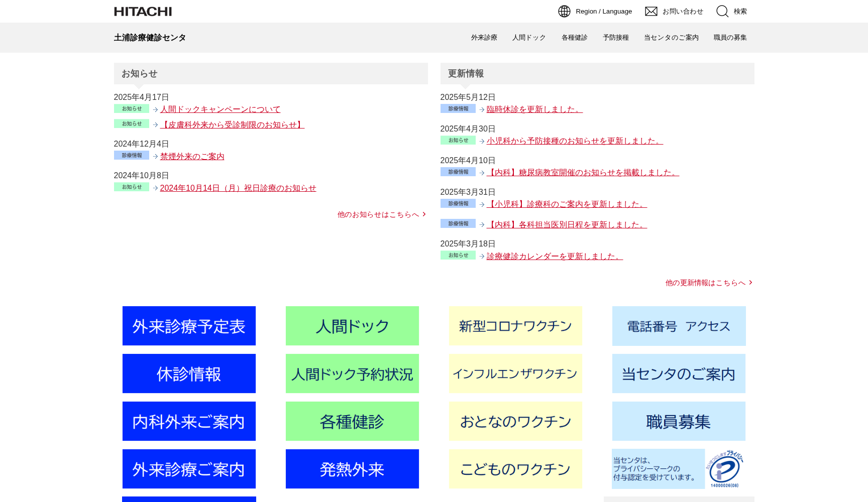Viewport: 868px width, 502px height.
Task: Open search via the 検索 magnifier icon
Action: (x=722, y=11)
